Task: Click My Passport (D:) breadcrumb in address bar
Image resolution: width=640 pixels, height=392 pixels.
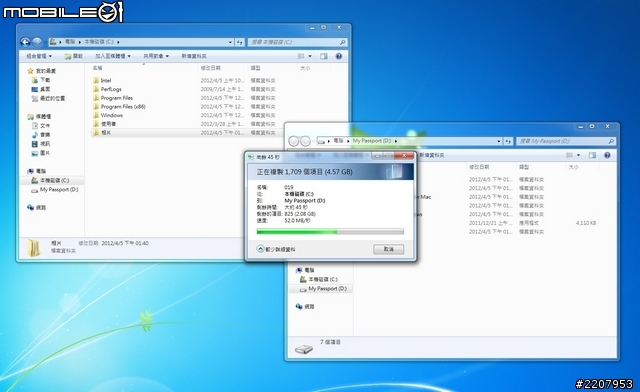Action: pyautogui.click(x=372, y=141)
